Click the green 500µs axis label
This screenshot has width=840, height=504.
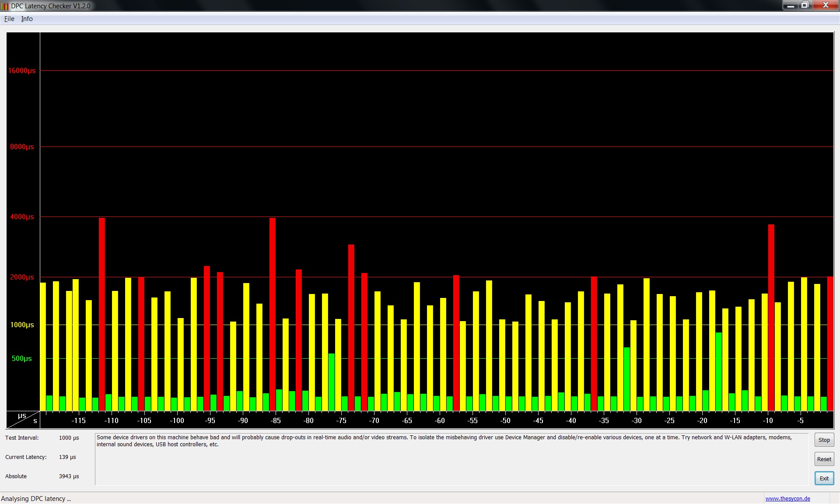(22, 359)
